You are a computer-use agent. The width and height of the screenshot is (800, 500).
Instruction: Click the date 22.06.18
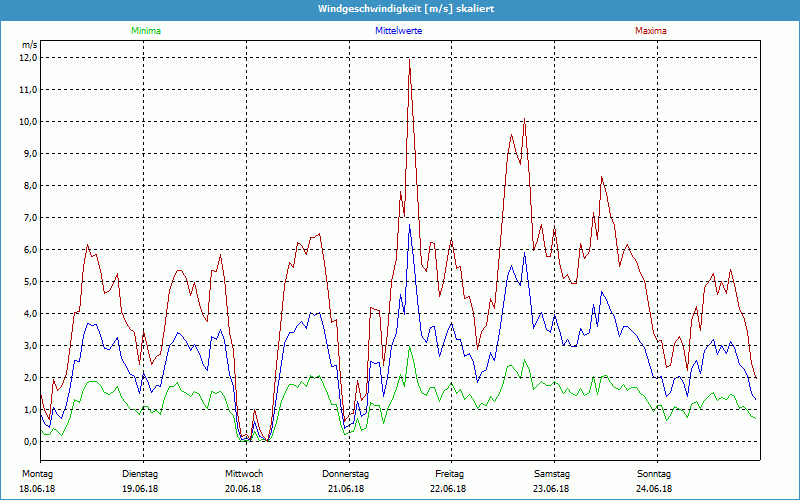tap(448, 489)
